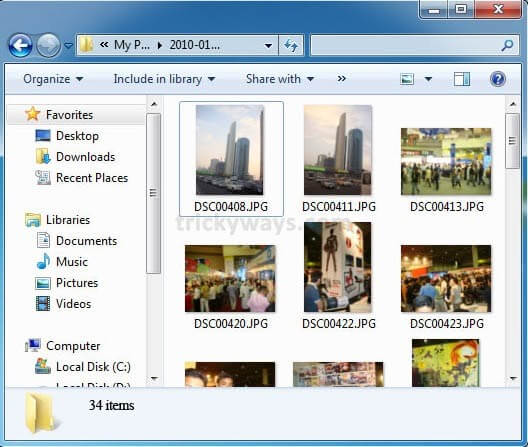Click Local Disk (C:) drive icon
This screenshot has width=528, height=447.
[x=43, y=366]
